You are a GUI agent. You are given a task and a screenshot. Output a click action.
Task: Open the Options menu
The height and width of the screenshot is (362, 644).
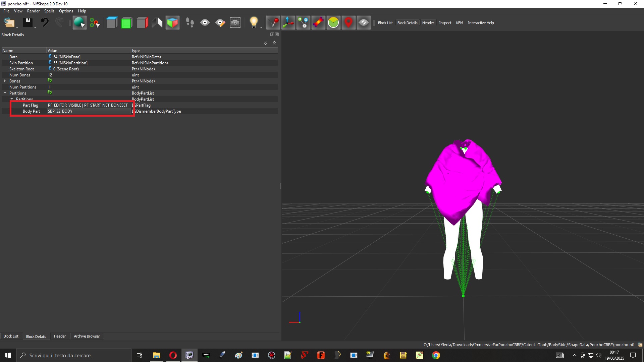tap(66, 11)
